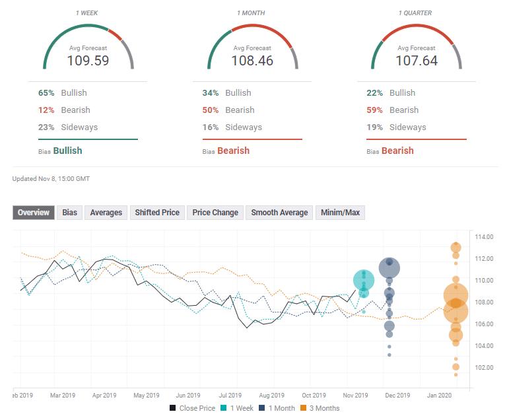The height and width of the screenshot is (420, 507).
Task: Select the Minim/Max tab
Action: [x=340, y=213]
